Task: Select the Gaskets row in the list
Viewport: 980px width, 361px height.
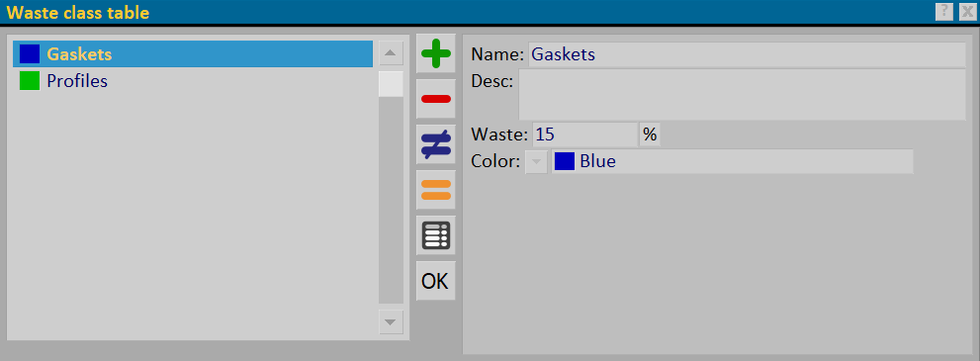Action: [x=193, y=54]
